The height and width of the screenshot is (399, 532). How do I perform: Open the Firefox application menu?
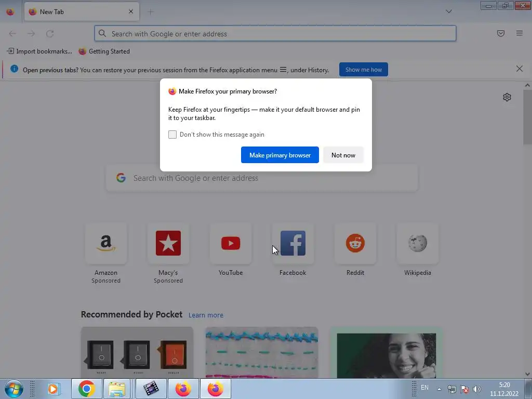point(519,33)
